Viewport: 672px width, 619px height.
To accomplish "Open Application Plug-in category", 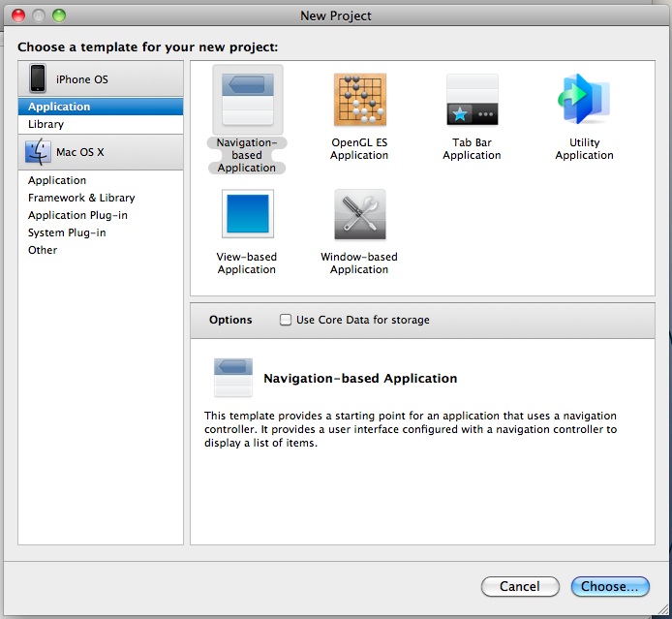I will click(x=101, y=215).
